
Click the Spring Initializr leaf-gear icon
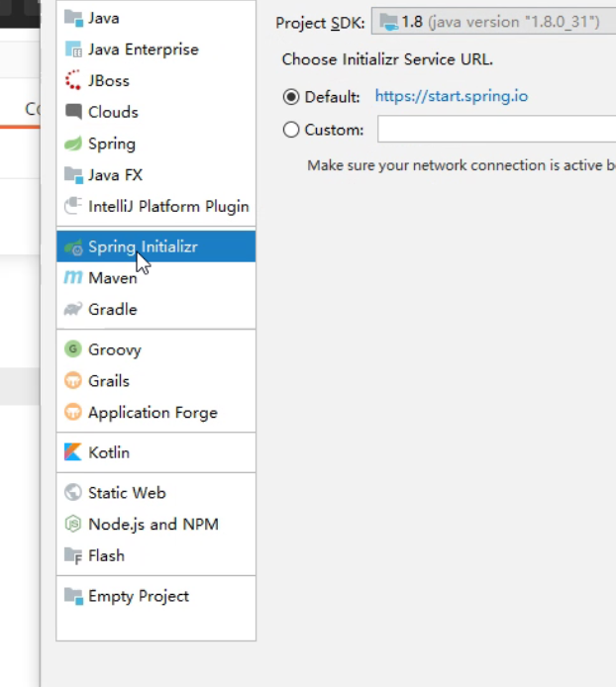[x=73, y=246]
